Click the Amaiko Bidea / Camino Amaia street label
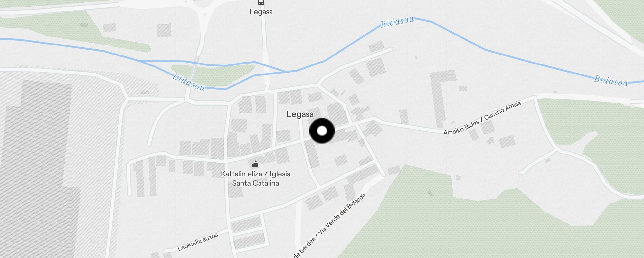The image size is (644, 258). [x=482, y=118]
